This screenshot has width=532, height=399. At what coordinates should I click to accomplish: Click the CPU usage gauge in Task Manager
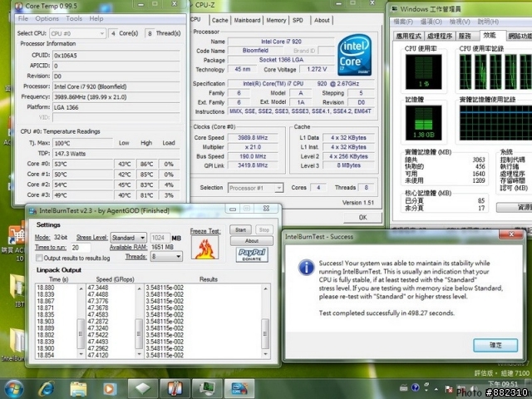(x=423, y=71)
